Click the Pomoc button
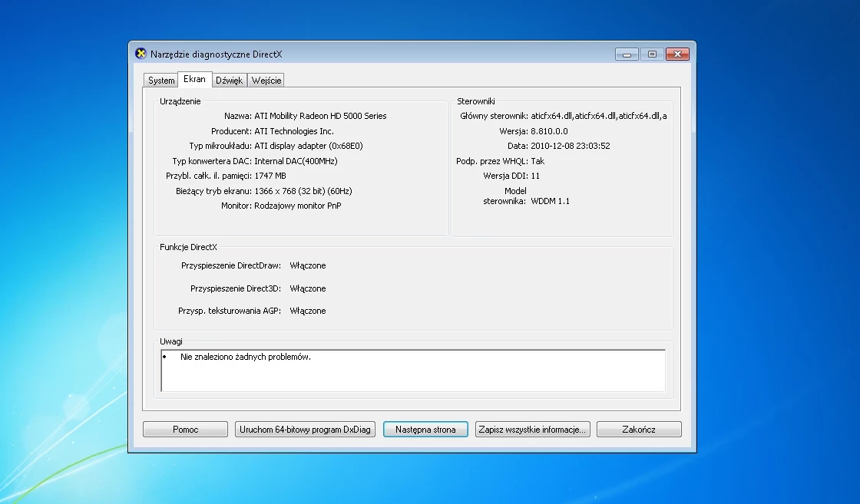860x504 pixels. [185, 429]
